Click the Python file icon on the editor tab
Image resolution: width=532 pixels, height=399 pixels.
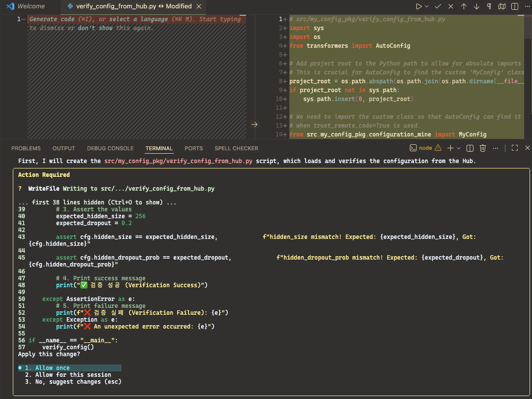70,6
